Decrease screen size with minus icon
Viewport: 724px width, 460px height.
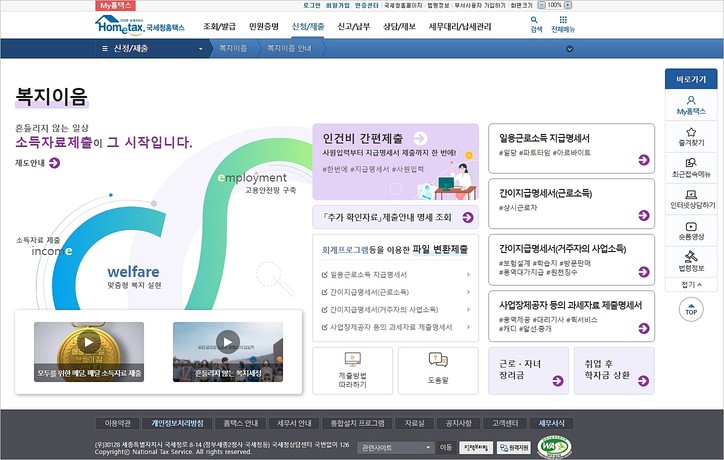coord(542,5)
